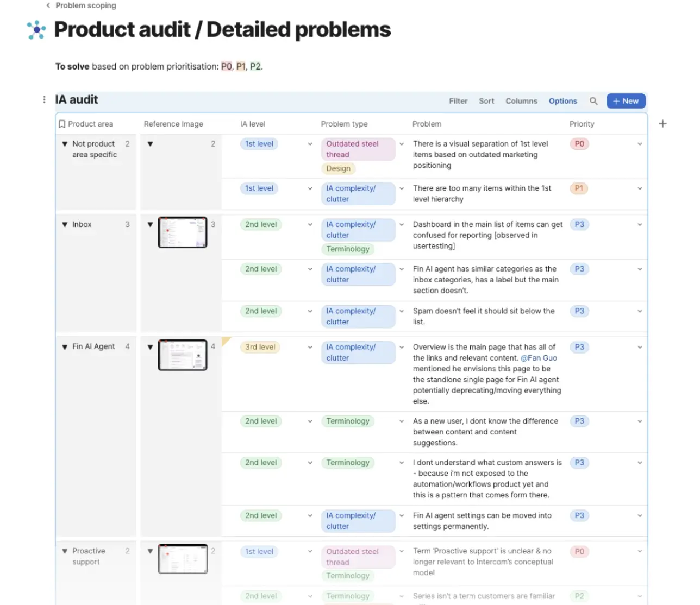Open IA level dropdown for 3rd level row

[310, 347]
